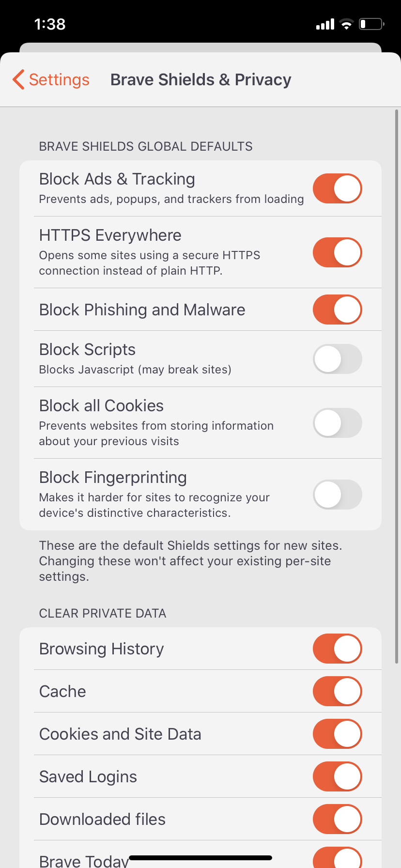Tap the Brave Shields & Privacy title
This screenshot has height=868, width=401.
(201, 79)
